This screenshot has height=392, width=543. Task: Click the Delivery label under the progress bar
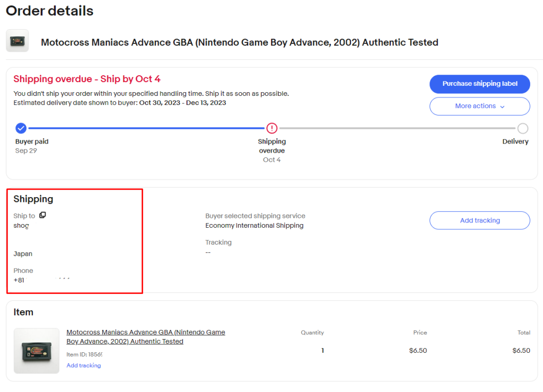pos(515,141)
